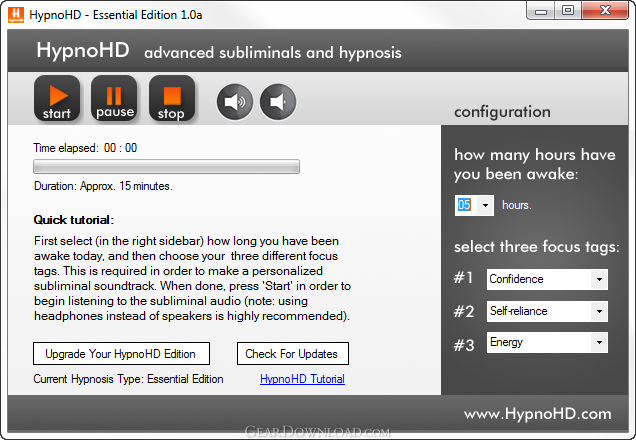Click the 'Time elapsed: 00 : 00' text

(x=85, y=148)
